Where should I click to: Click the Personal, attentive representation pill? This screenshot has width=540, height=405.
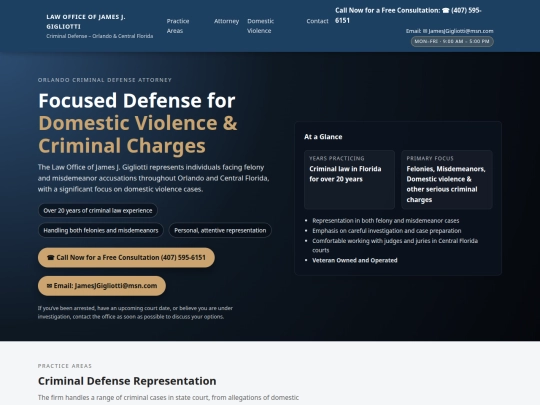tap(220, 230)
